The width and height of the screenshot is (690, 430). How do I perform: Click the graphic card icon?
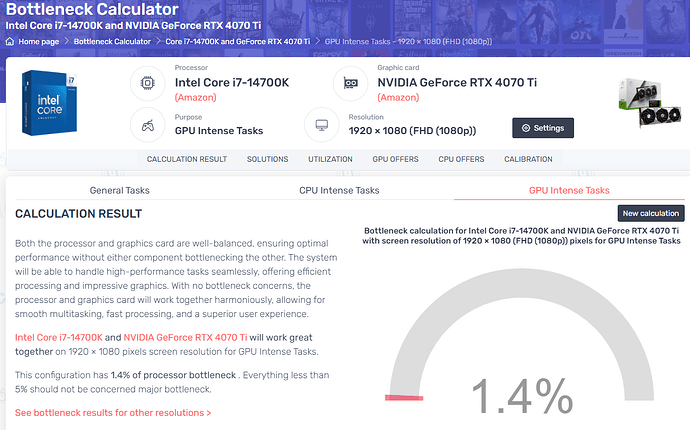[x=350, y=83]
